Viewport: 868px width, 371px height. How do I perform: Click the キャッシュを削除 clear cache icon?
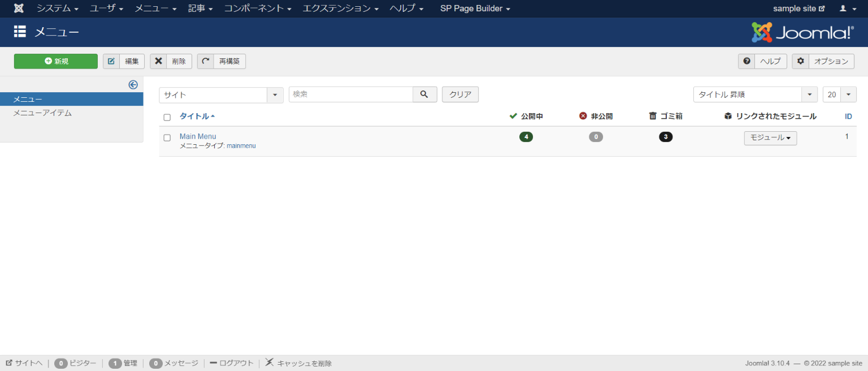(x=270, y=363)
